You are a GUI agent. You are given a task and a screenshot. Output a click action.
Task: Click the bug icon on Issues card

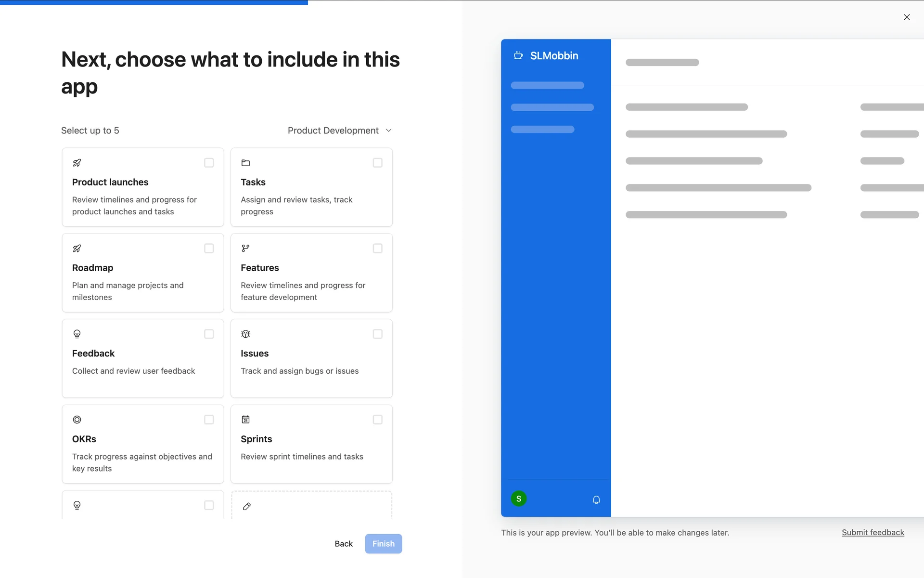pyautogui.click(x=245, y=334)
